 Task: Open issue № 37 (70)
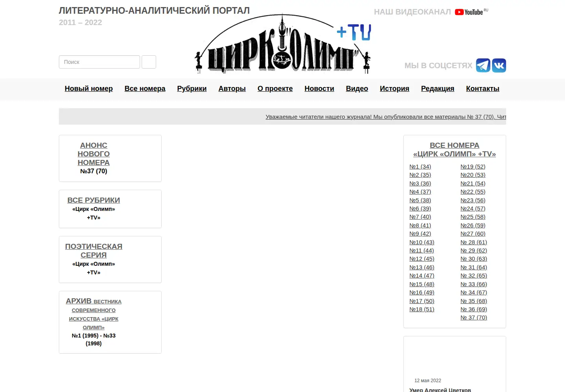pos(474,318)
